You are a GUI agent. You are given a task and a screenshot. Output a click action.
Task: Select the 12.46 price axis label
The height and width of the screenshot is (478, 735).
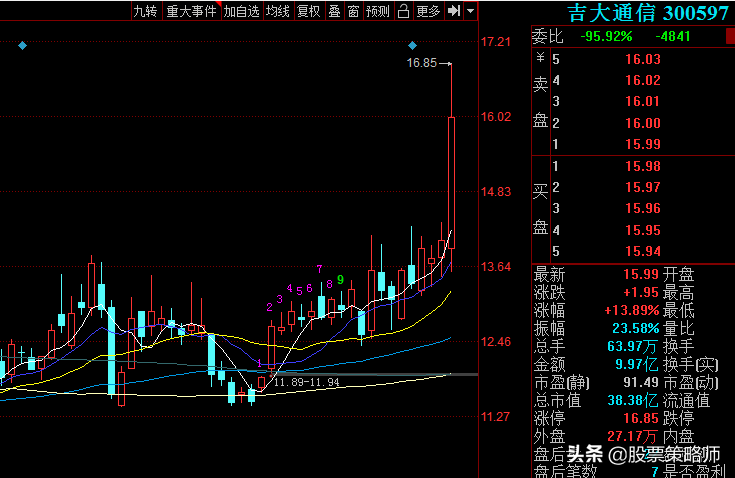[495, 342]
